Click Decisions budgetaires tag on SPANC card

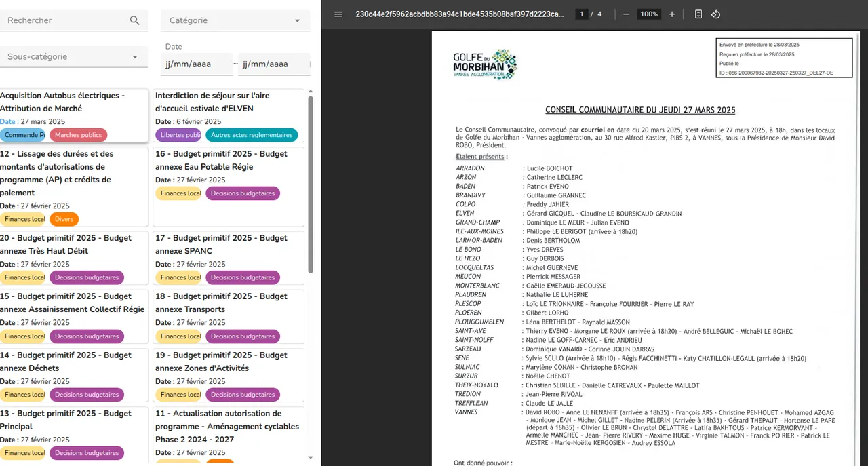[243, 277]
